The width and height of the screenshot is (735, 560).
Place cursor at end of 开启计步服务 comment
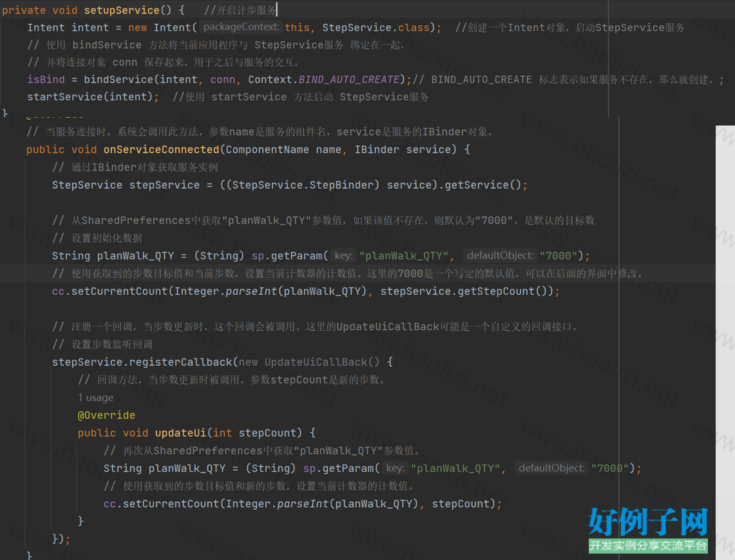tap(277, 10)
